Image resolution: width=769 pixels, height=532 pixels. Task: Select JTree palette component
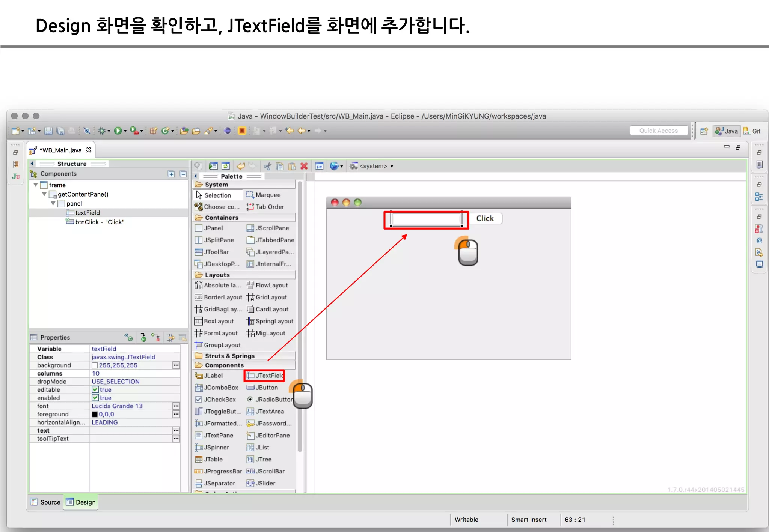pos(259,460)
